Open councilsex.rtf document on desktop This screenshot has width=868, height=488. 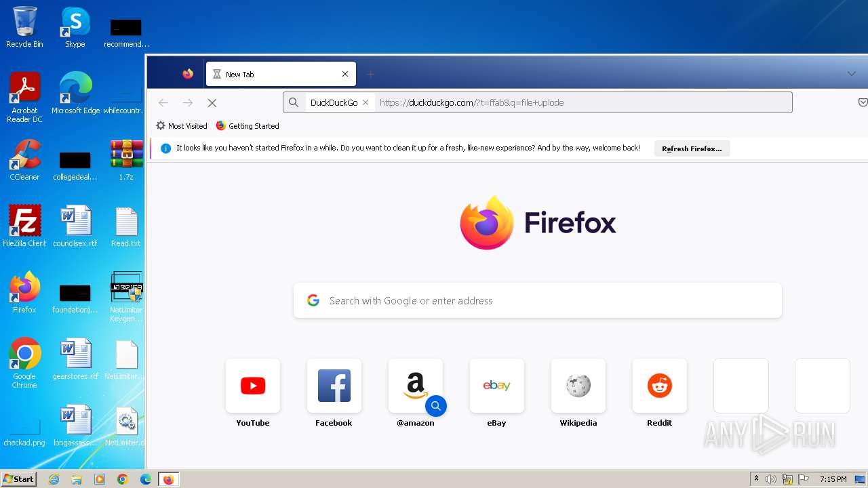75,226
